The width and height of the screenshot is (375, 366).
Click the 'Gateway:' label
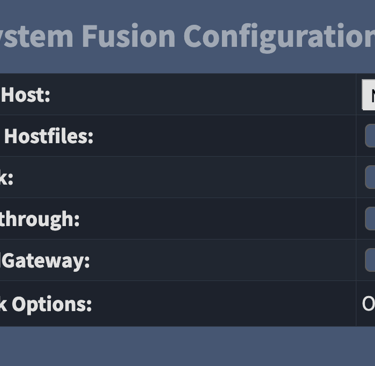pos(45,261)
